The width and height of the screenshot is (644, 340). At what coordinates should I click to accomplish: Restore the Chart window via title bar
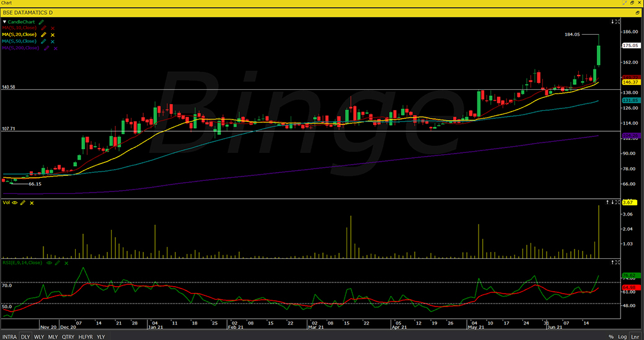632,2
